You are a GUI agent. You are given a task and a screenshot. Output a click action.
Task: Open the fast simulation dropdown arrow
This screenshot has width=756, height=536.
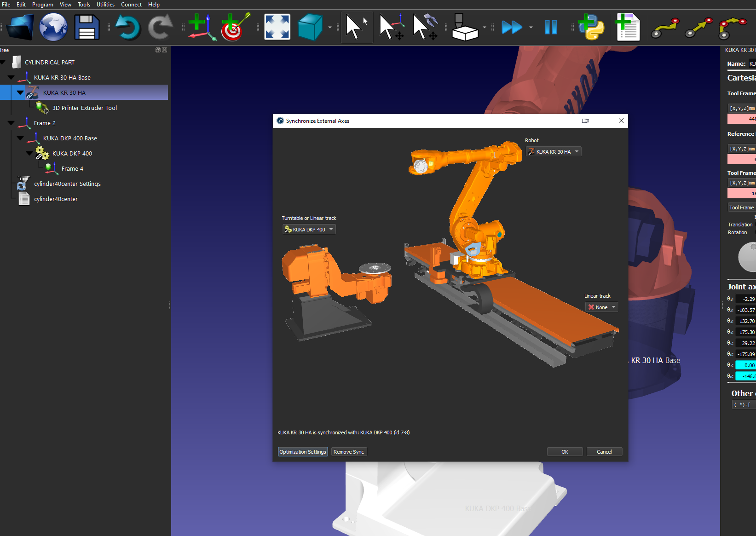[531, 28]
